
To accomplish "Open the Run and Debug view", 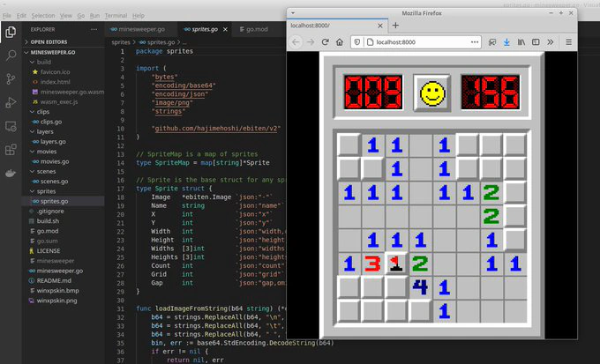I will tap(11, 102).
